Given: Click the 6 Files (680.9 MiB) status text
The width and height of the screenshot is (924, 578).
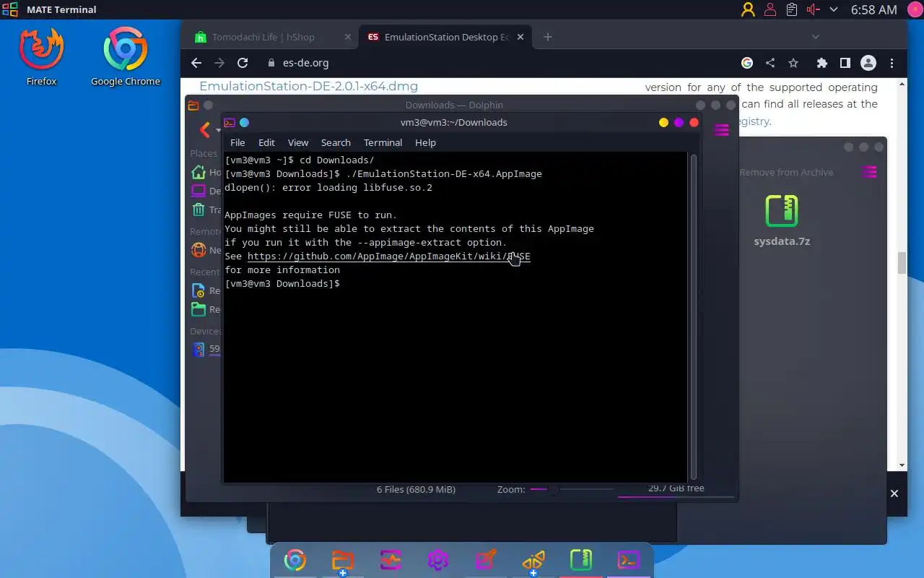Looking at the screenshot, I should click(x=416, y=489).
